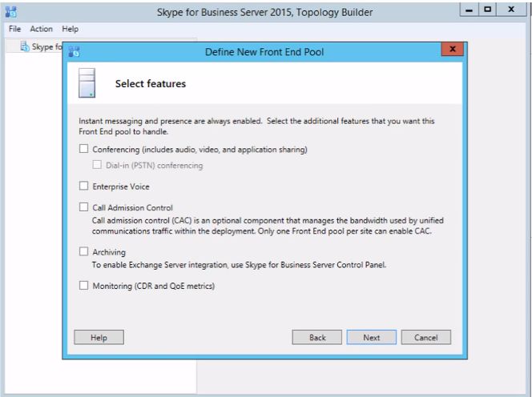This screenshot has width=532, height=397.
Task: Select Monitoring (CDR and QoE metrics) checkbox
Action: (x=83, y=285)
